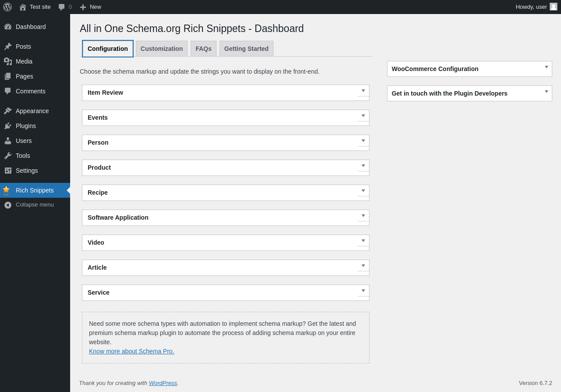
Task: Expand the Software Application panel arrow
Action: click(363, 216)
